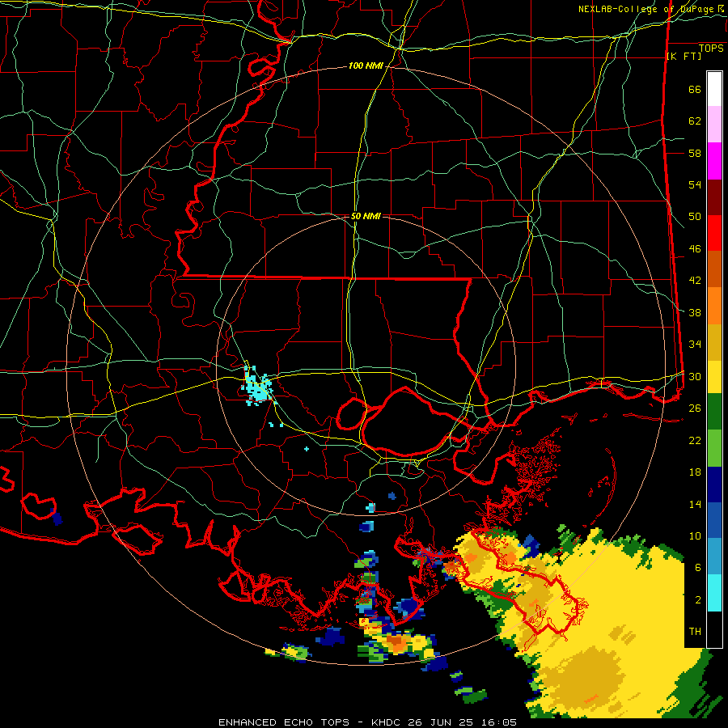This screenshot has width=728, height=728.
Task: Select the light pink legend swatch near 62
Action: (x=714, y=125)
